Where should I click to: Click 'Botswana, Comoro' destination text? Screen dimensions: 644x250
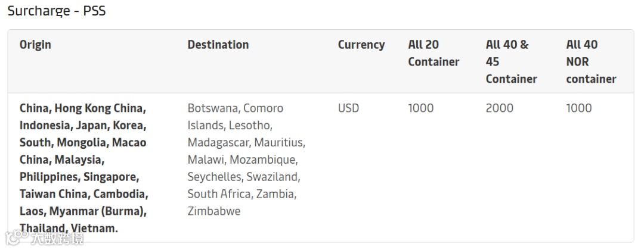[235, 108]
